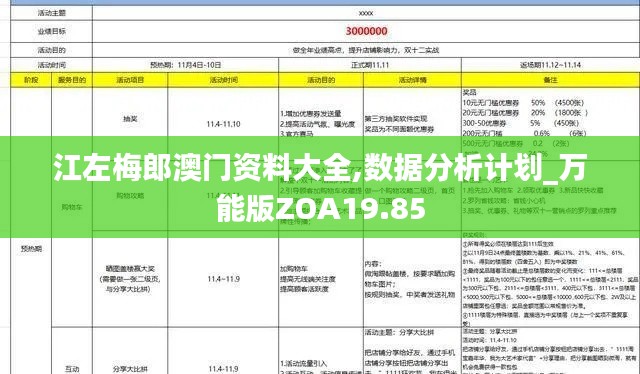The width and height of the screenshot is (640, 374).
Task: Click the 返场期11.12~11.14 cell
Action: click(x=550, y=65)
